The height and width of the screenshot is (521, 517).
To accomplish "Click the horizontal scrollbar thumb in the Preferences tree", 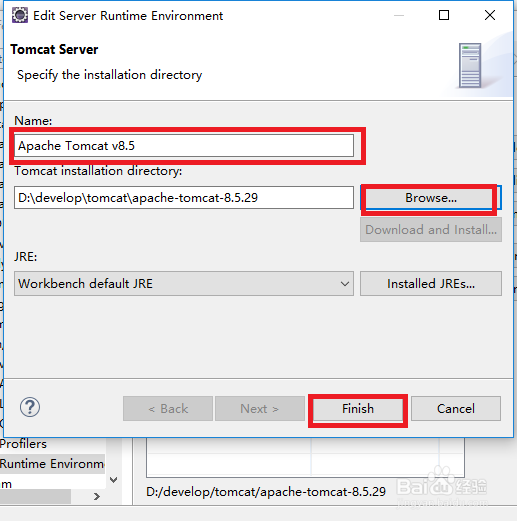I will coord(35,497).
